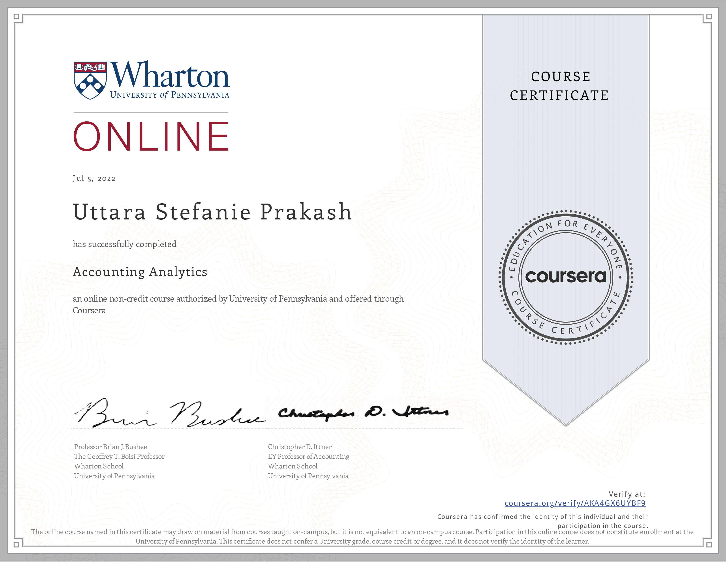Click the bottom-right corner border ornament
This screenshot has height=563, width=728.
(x=710, y=545)
